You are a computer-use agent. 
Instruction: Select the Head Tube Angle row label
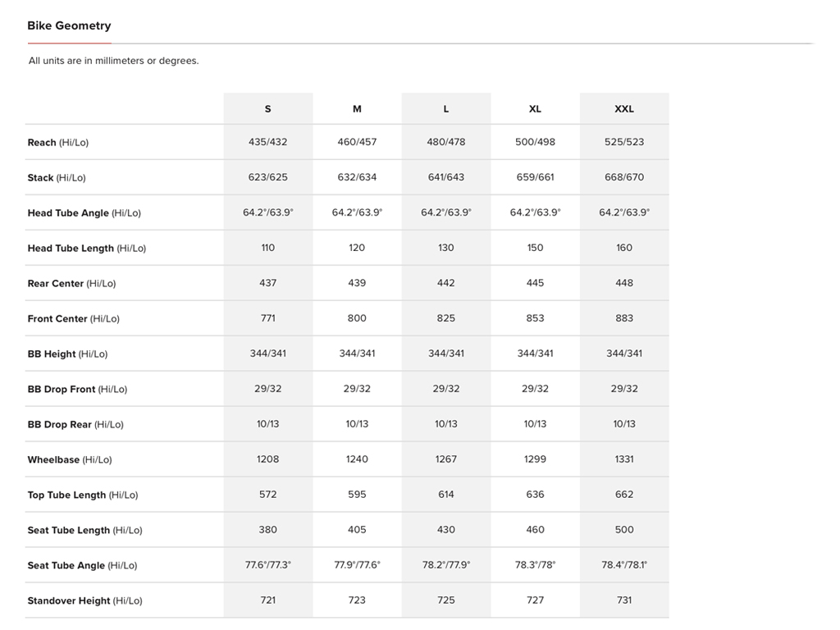tap(84, 213)
